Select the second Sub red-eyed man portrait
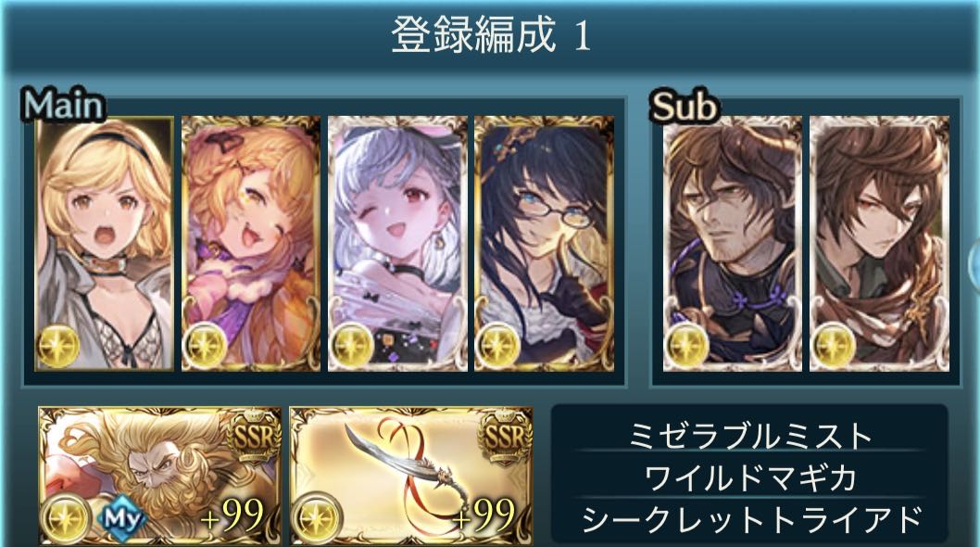 [x=879, y=244]
